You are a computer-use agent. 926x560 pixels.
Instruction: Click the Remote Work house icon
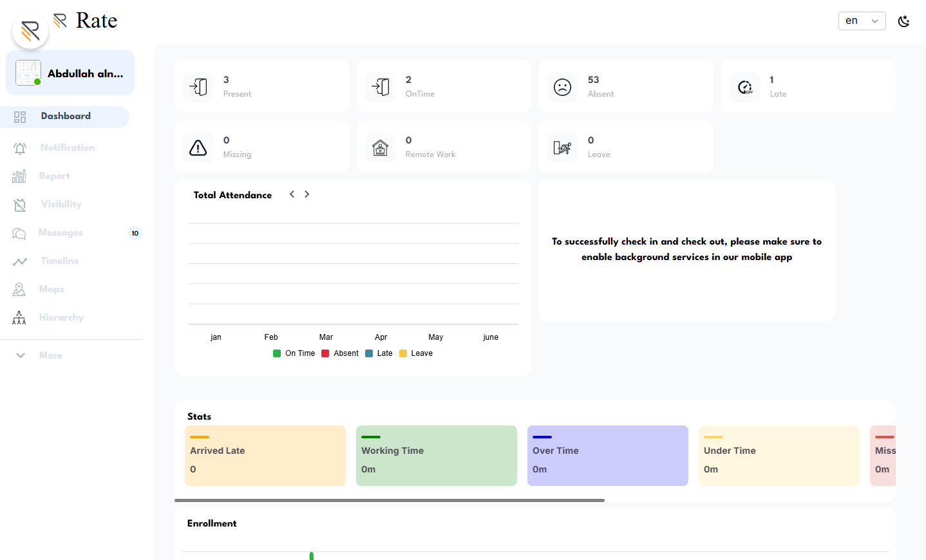point(381,147)
